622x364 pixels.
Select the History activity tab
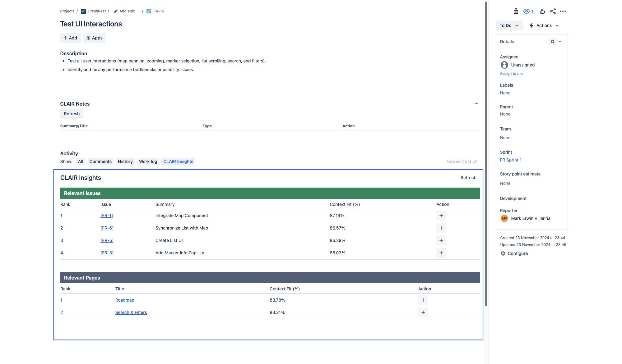125,162
